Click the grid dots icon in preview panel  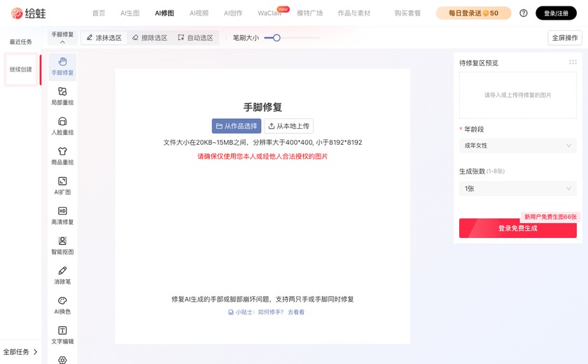pyautogui.click(x=573, y=62)
